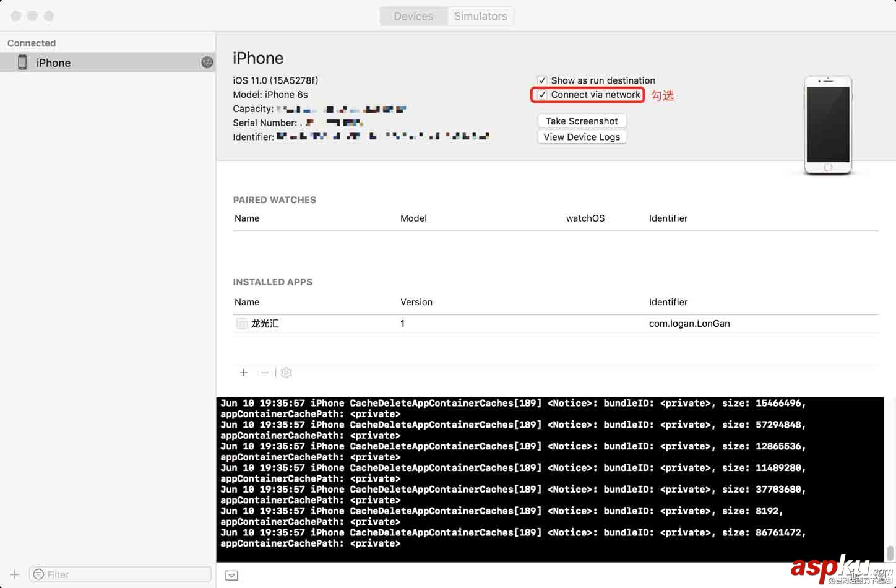
Task: Click the add (+) icon under Installed Apps
Action: [x=244, y=373]
